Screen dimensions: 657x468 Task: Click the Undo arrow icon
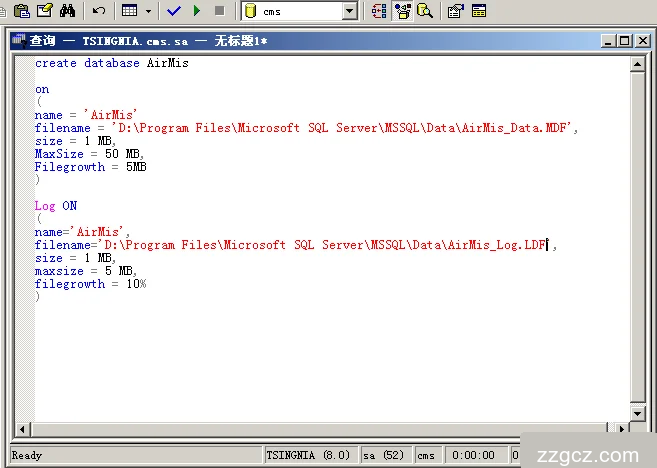coord(98,11)
